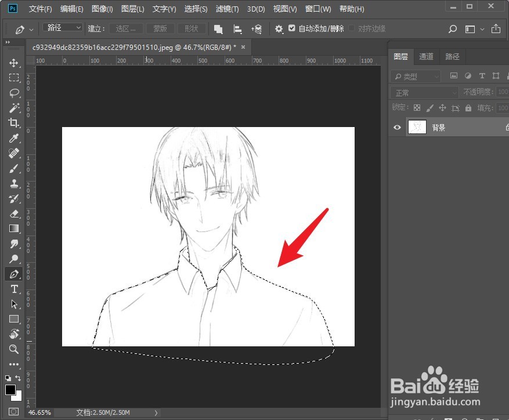
Task: Select the Dodge tool
Action: click(x=13, y=259)
